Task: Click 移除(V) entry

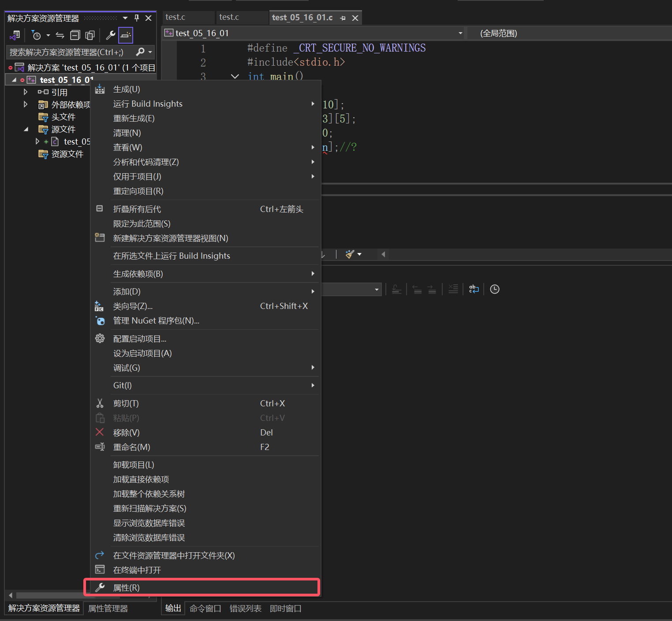Action: click(x=205, y=433)
